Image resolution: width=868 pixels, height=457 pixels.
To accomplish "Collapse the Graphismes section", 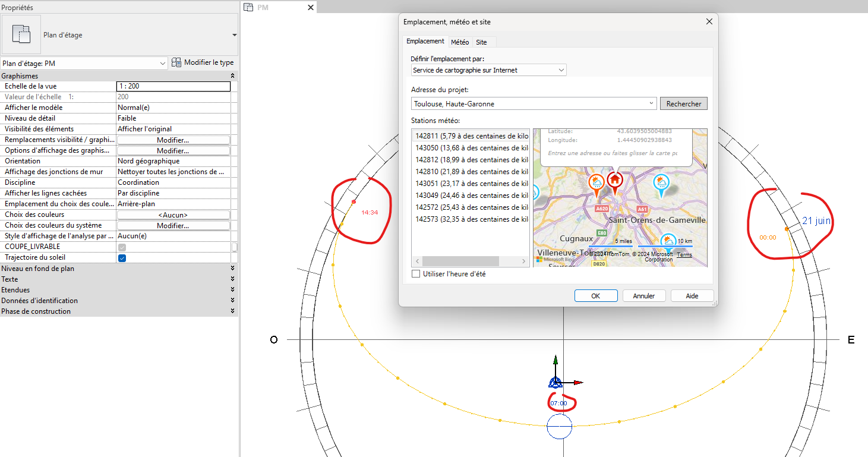I will pyautogui.click(x=231, y=75).
